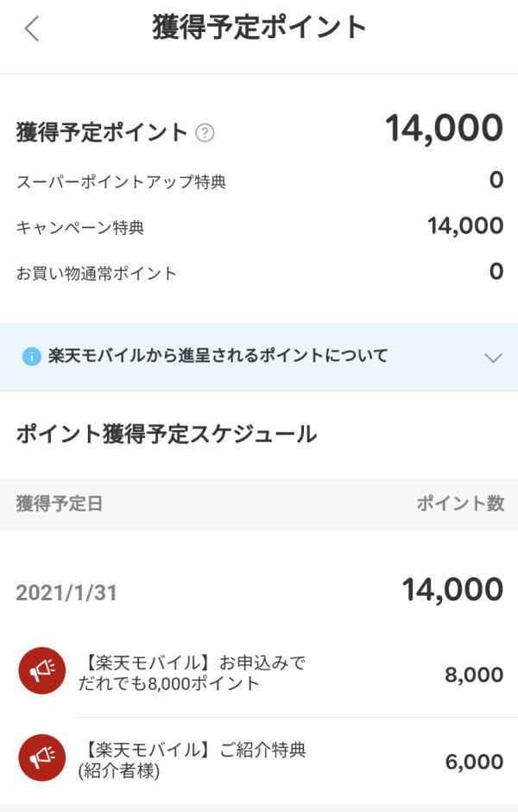The height and width of the screenshot is (812, 518).
Task: Click the ポイント数 column header
Action: (x=460, y=504)
